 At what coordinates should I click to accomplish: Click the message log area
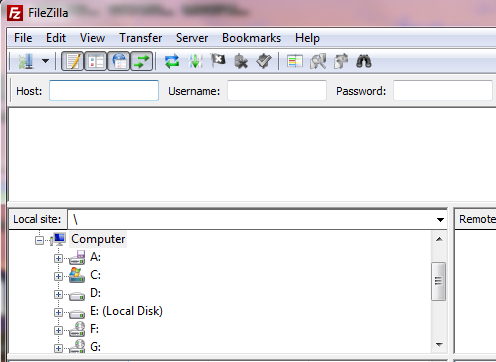coord(252,154)
